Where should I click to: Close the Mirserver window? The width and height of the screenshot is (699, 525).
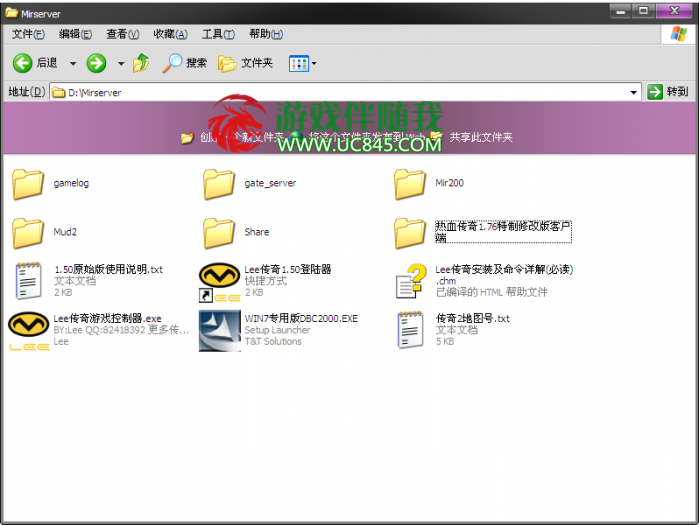click(674, 11)
